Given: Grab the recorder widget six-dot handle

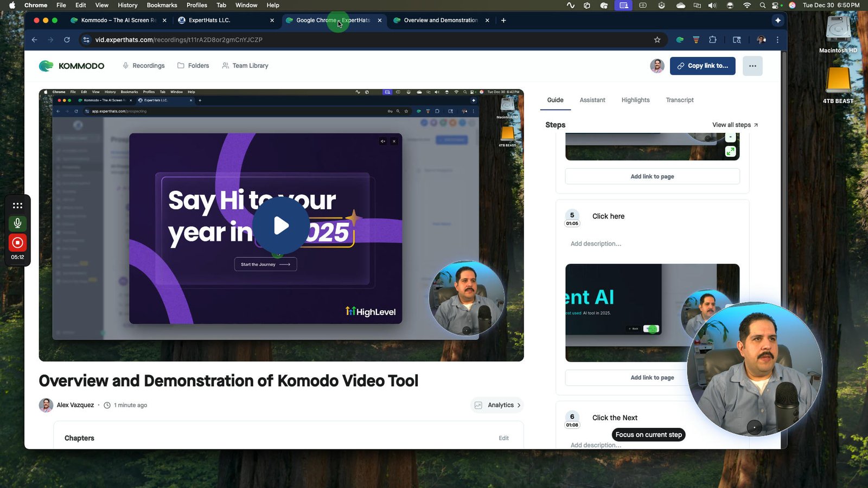Looking at the screenshot, I should point(17,206).
